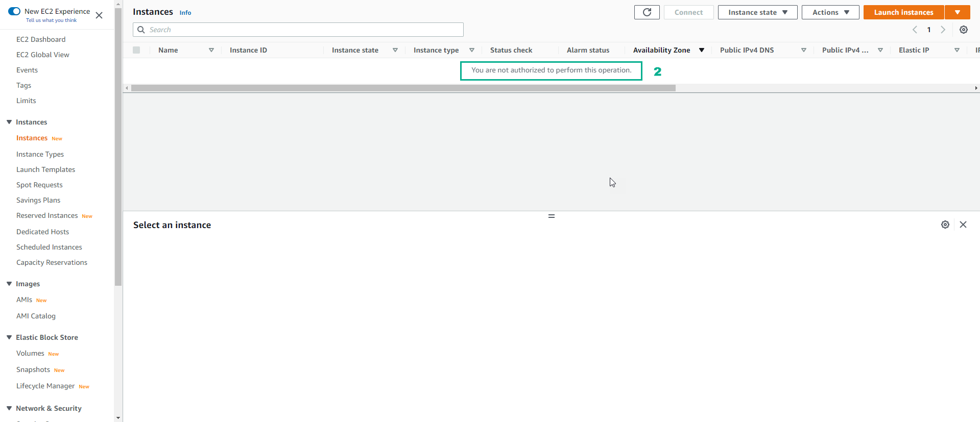Go to previous page arrow
This screenshot has width=980, height=422.
pos(915,30)
